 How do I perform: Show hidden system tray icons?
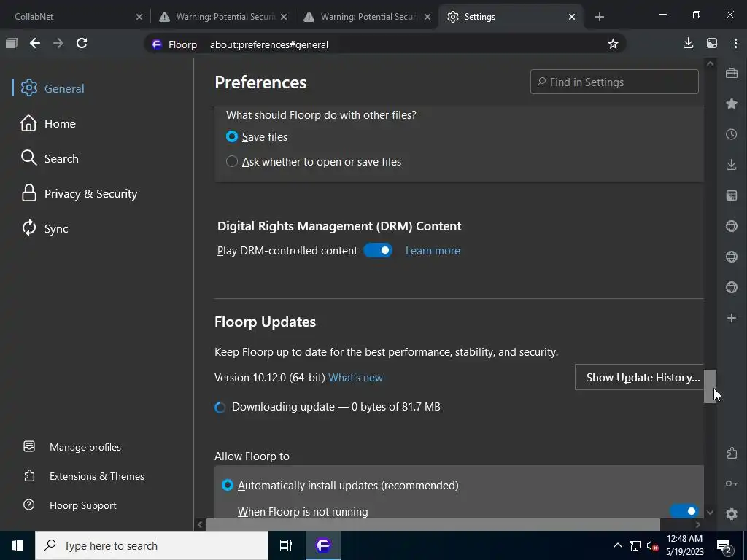(x=617, y=545)
